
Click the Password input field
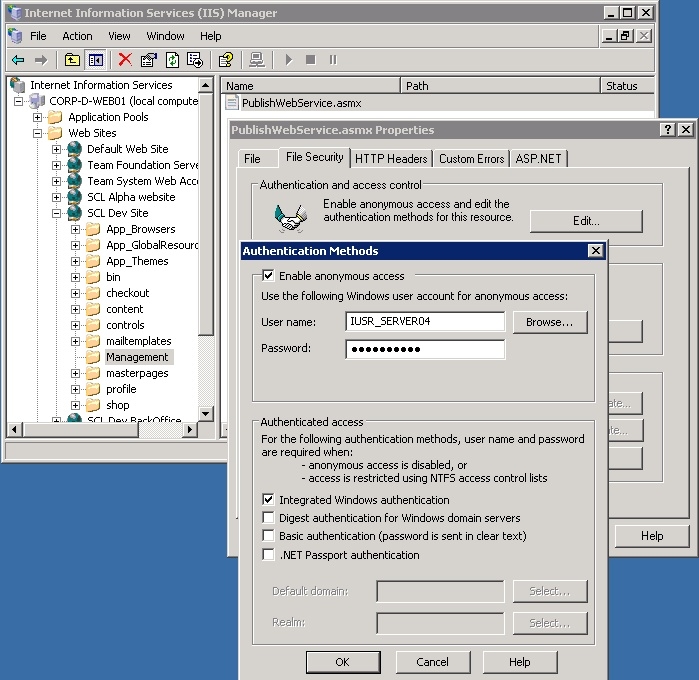coord(425,349)
